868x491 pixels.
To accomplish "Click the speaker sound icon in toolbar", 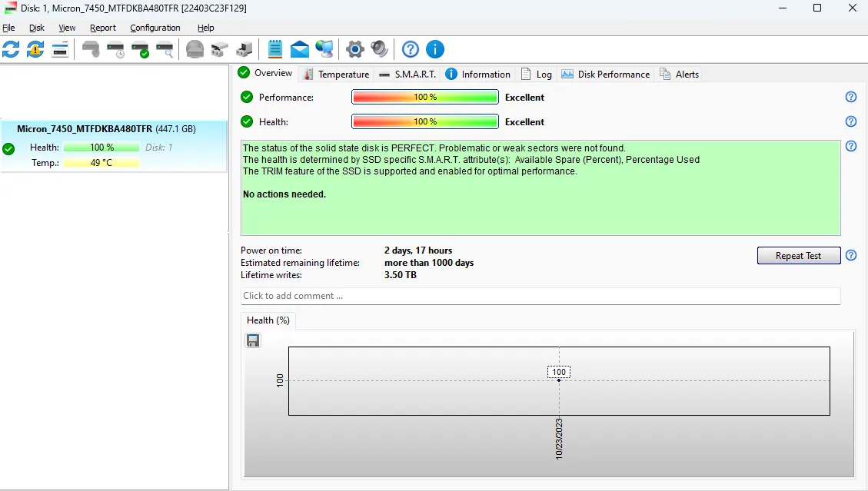I will click(x=380, y=50).
